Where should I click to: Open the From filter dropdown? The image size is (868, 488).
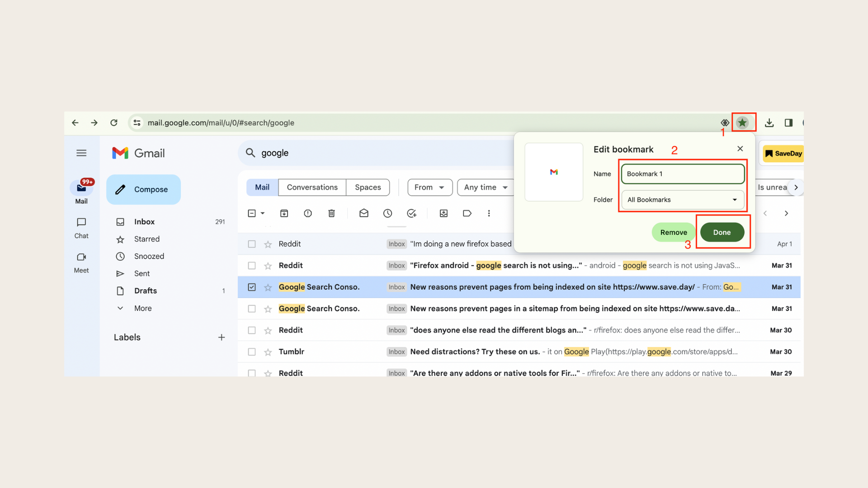[430, 188]
